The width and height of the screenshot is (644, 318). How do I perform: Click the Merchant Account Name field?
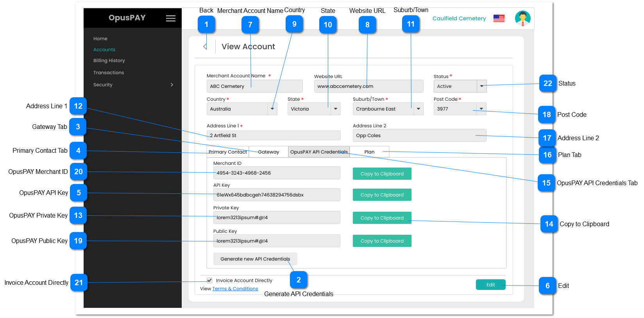click(254, 86)
